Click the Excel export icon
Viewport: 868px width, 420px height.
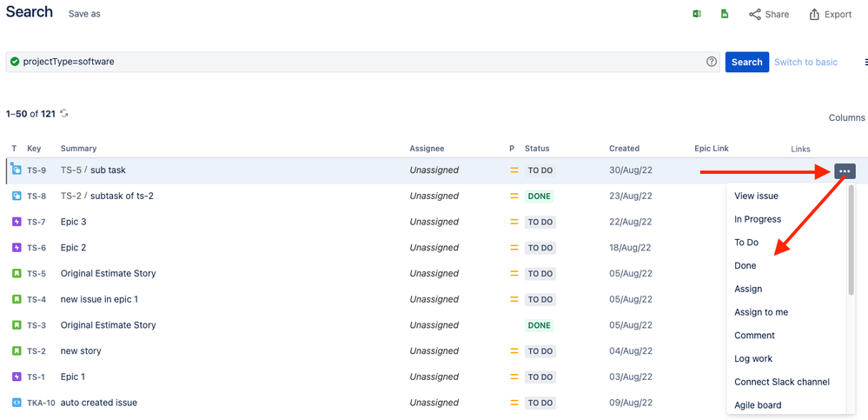pos(697,14)
